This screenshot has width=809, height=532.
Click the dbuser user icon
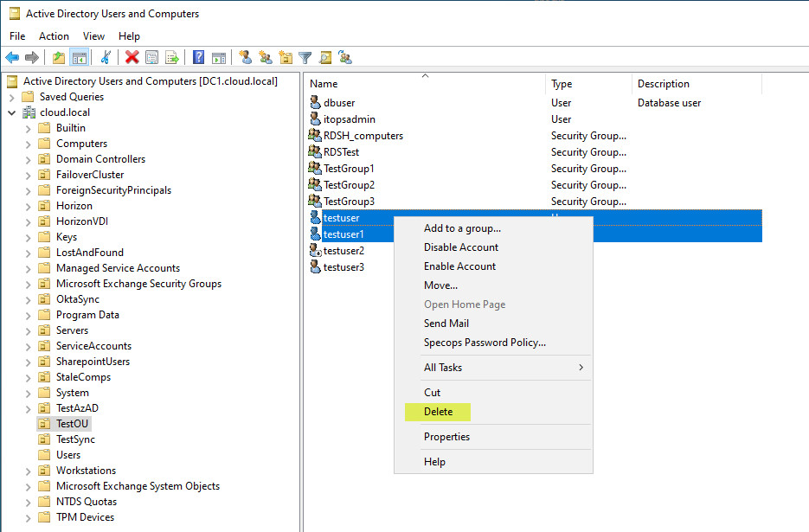315,102
